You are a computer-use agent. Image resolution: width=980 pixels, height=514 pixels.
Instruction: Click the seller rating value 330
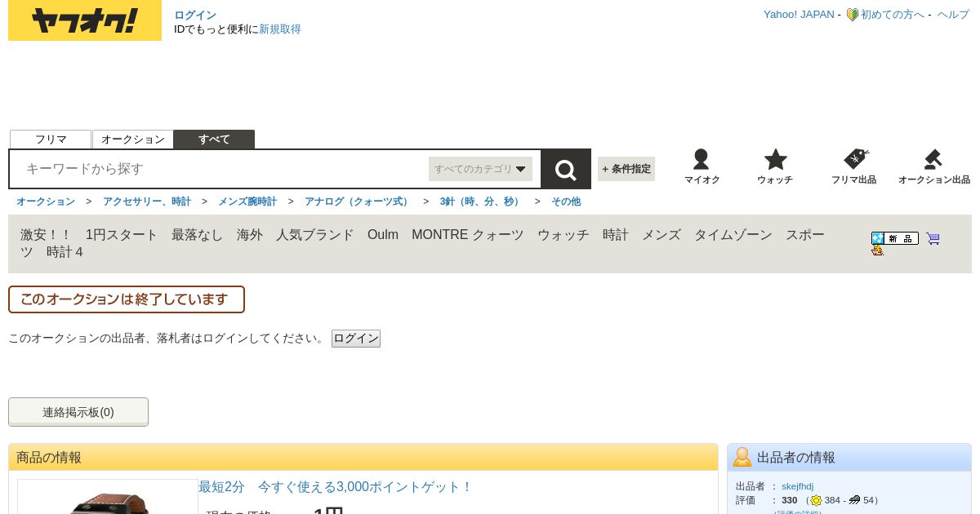point(789,500)
